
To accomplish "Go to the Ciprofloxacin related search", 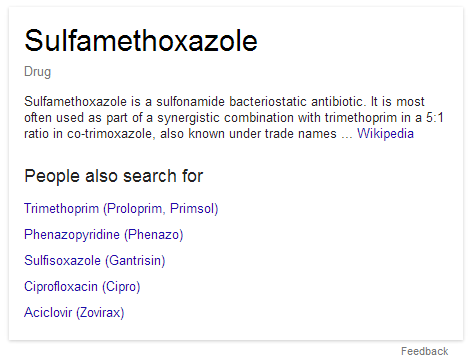I will pos(82,287).
